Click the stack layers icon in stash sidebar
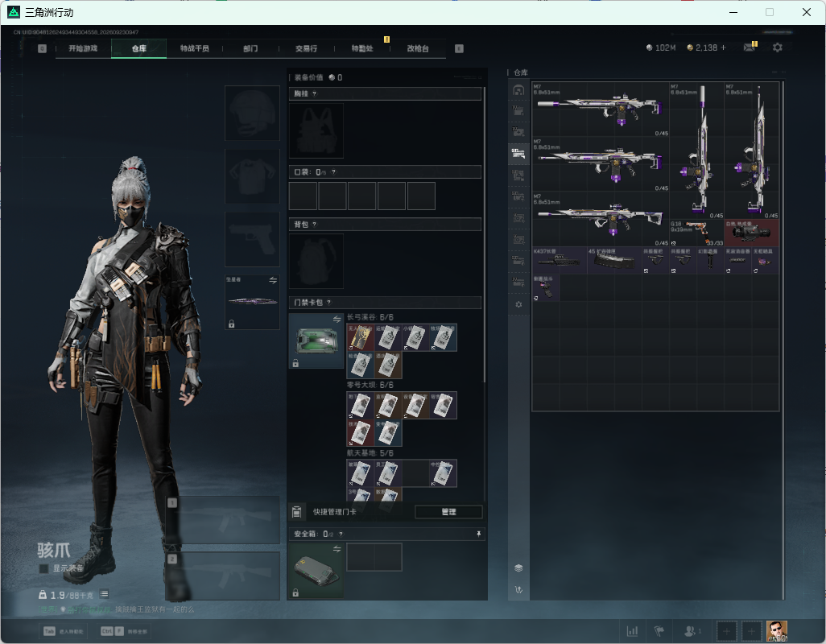This screenshot has height=644, width=826. click(518, 568)
